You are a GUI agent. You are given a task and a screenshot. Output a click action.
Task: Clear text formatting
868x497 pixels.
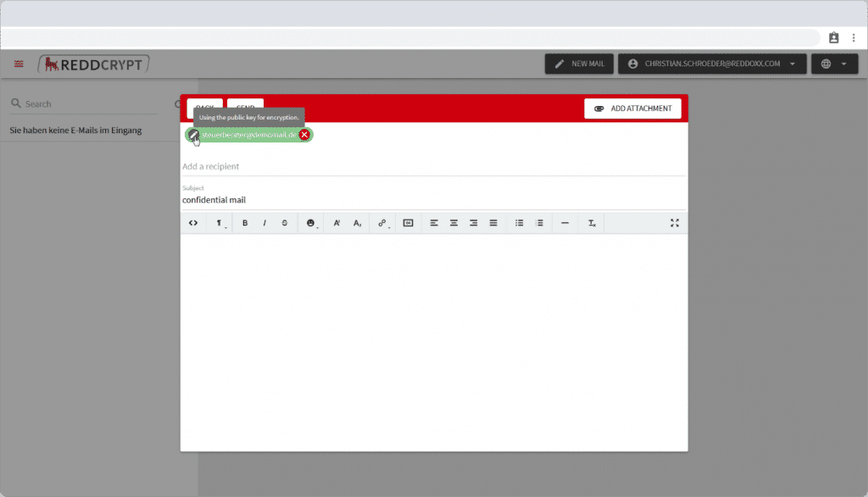click(x=592, y=223)
